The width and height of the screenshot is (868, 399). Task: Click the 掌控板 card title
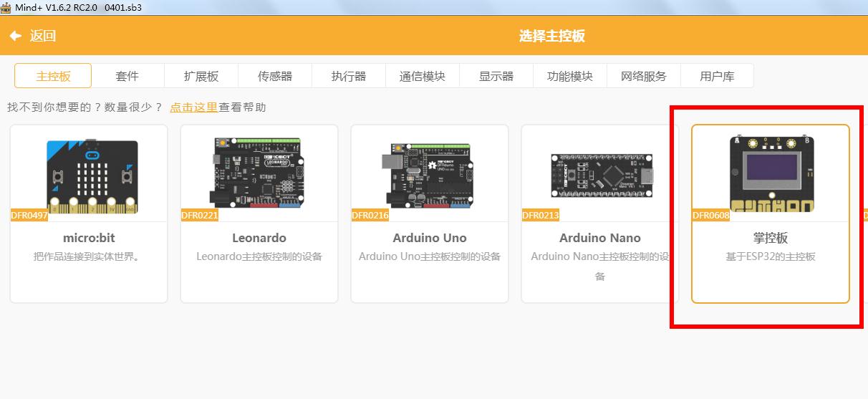(771, 238)
